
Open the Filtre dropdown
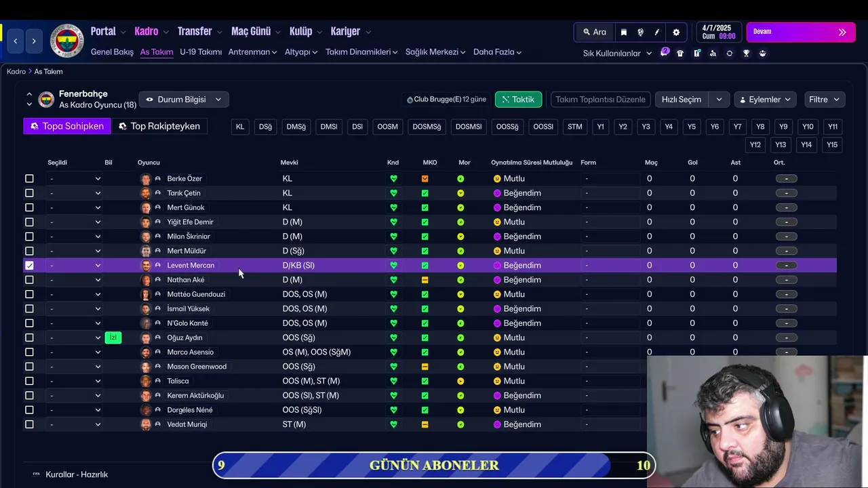(x=824, y=100)
